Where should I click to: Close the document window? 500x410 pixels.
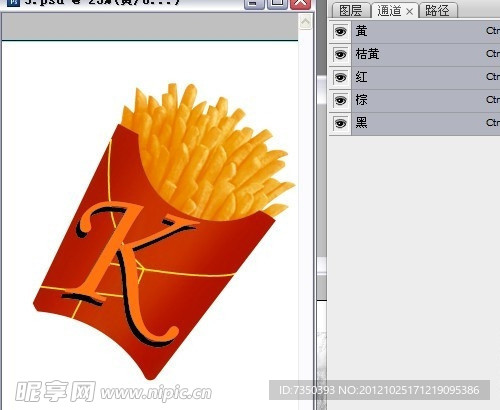click(x=301, y=3)
